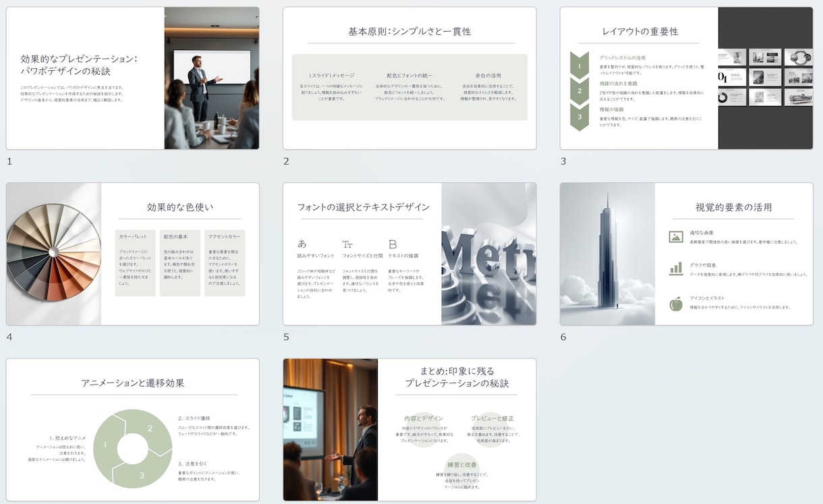
Task: Click the heading 1スライド1メッセージ
Action: [331, 76]
